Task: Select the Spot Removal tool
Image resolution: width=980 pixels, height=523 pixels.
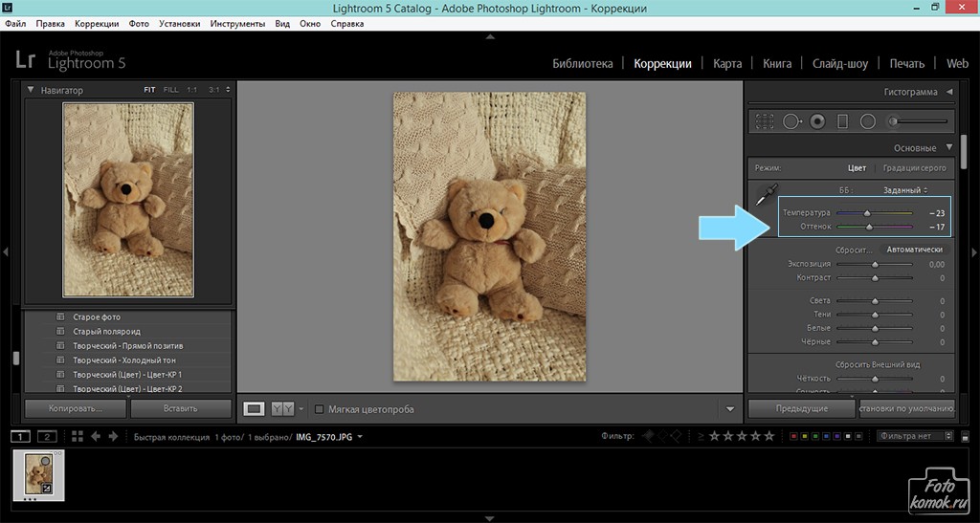Action: point(791,121)
